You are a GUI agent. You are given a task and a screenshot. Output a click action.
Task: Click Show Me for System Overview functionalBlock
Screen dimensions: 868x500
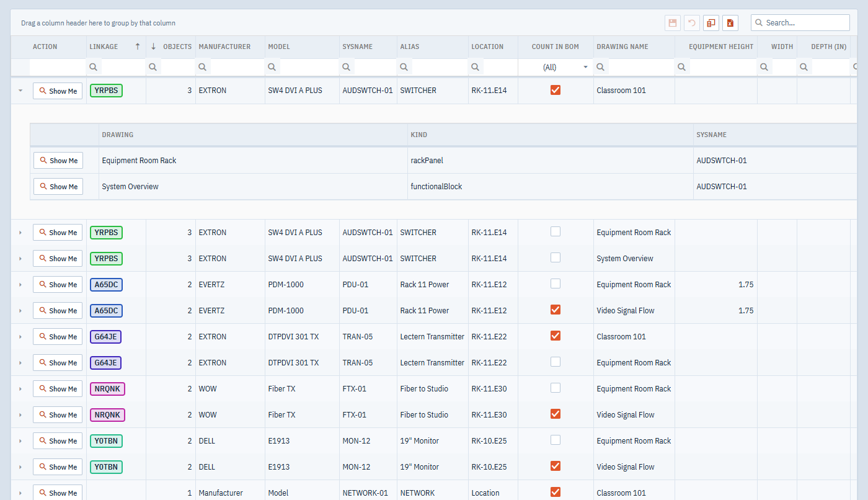tap(58, 186)
